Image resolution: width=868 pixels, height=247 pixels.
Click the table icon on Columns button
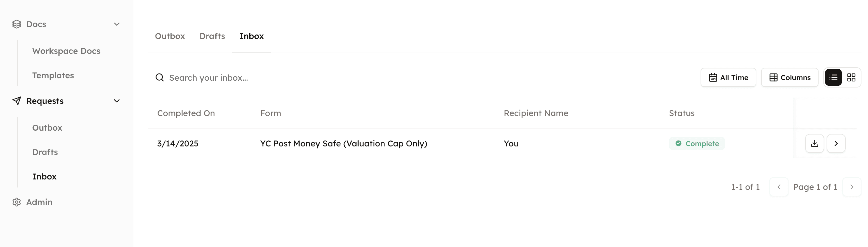[773, 78]
